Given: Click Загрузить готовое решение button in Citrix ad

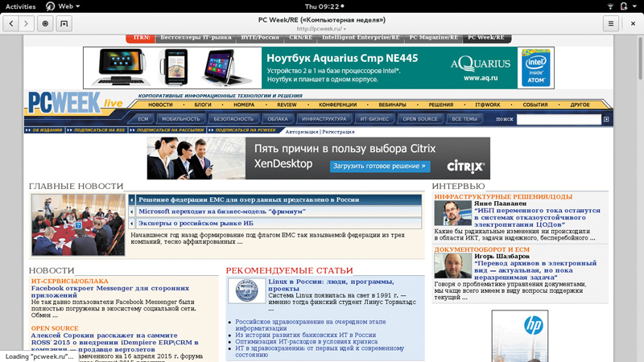Looking at the screenshot, I should 379,167.
